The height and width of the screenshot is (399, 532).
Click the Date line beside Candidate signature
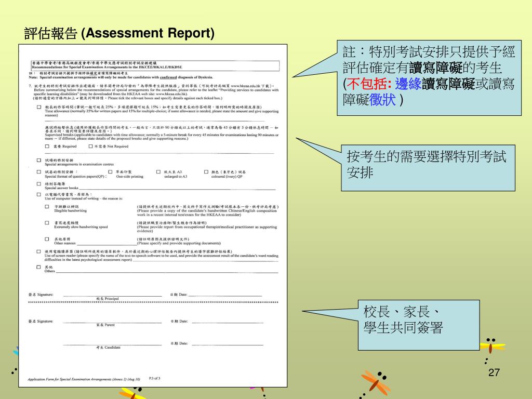pos(228,344)
